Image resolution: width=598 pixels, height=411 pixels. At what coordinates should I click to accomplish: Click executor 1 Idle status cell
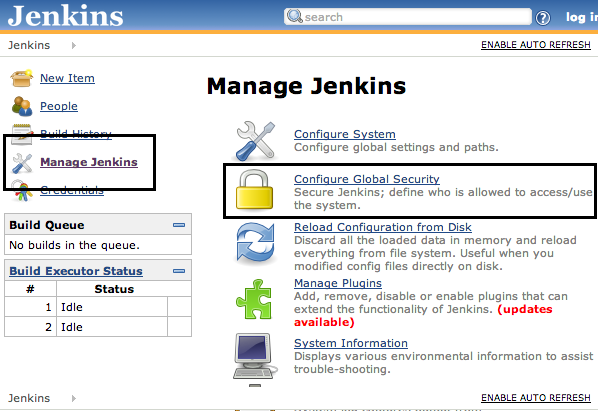(112, 307)
